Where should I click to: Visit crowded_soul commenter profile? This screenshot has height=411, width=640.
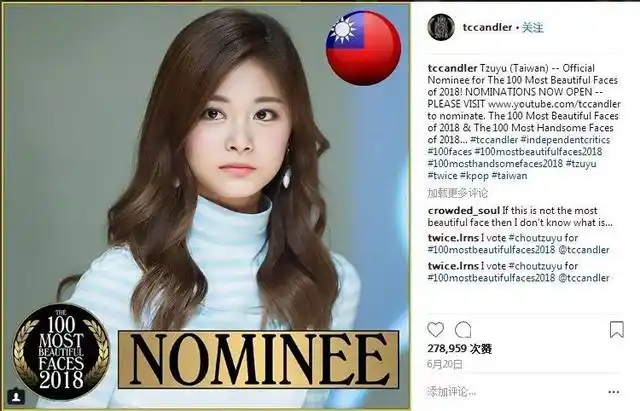(464, 211)
